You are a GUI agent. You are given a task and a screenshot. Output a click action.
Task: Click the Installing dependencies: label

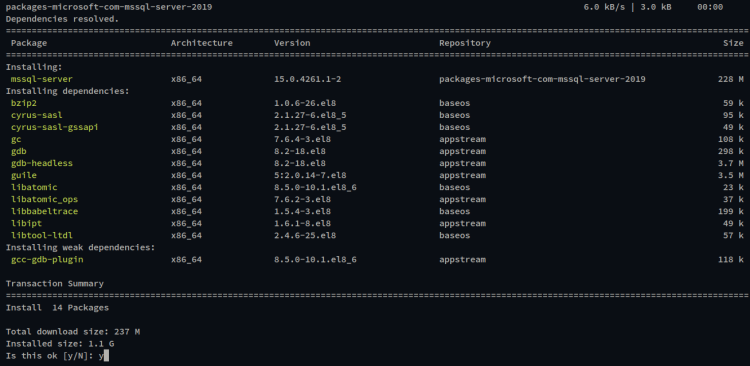click(x=67, y=91)
